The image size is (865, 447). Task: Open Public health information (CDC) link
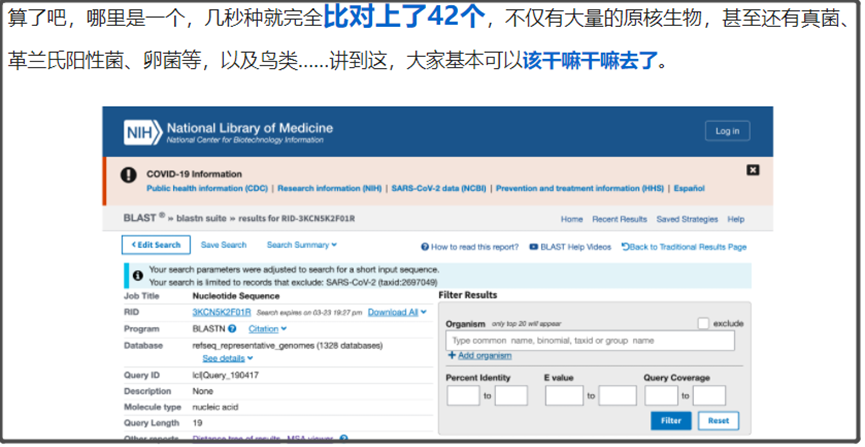coord(207,188)
